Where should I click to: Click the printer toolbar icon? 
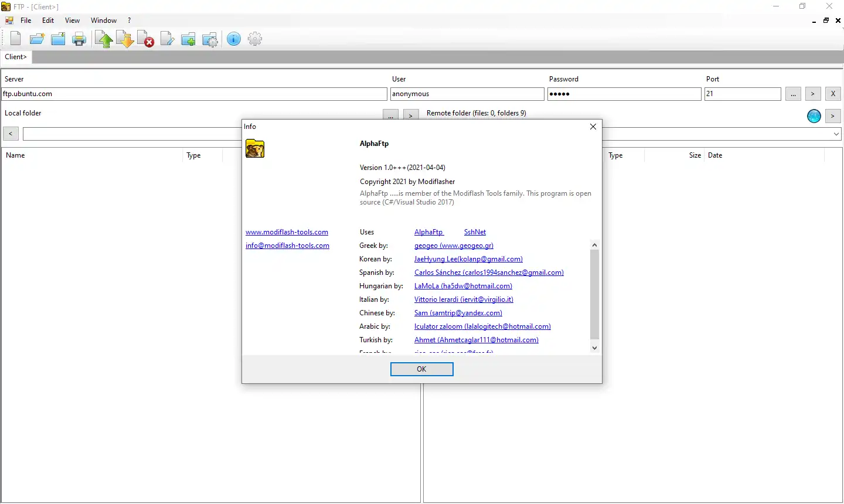coord(79,39)
